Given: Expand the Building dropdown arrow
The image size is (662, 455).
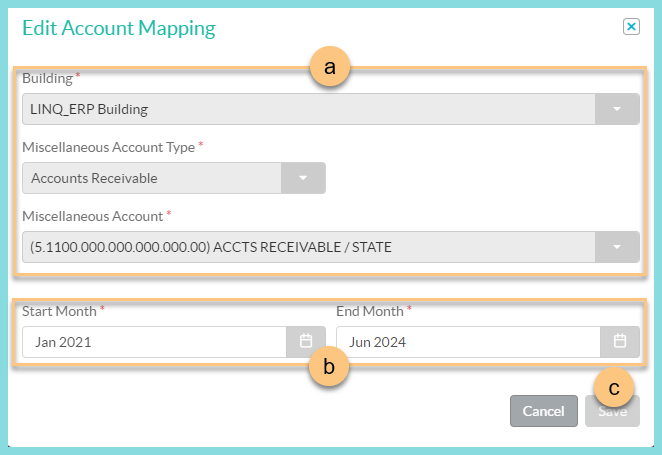Looking at the screenshot, I should (x=617, y=109).
